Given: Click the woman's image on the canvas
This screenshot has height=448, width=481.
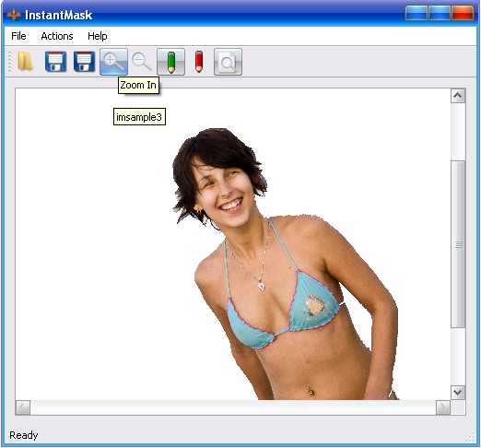Looking at the screenshot, I should coord(284,265).
